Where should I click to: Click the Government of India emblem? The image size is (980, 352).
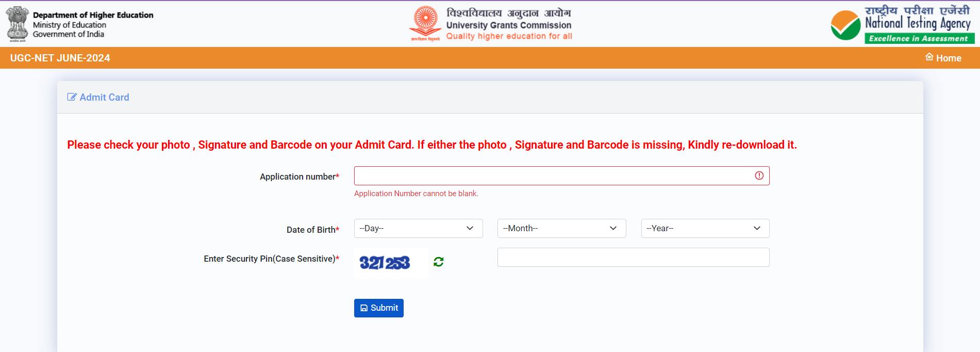click(17, 24)
